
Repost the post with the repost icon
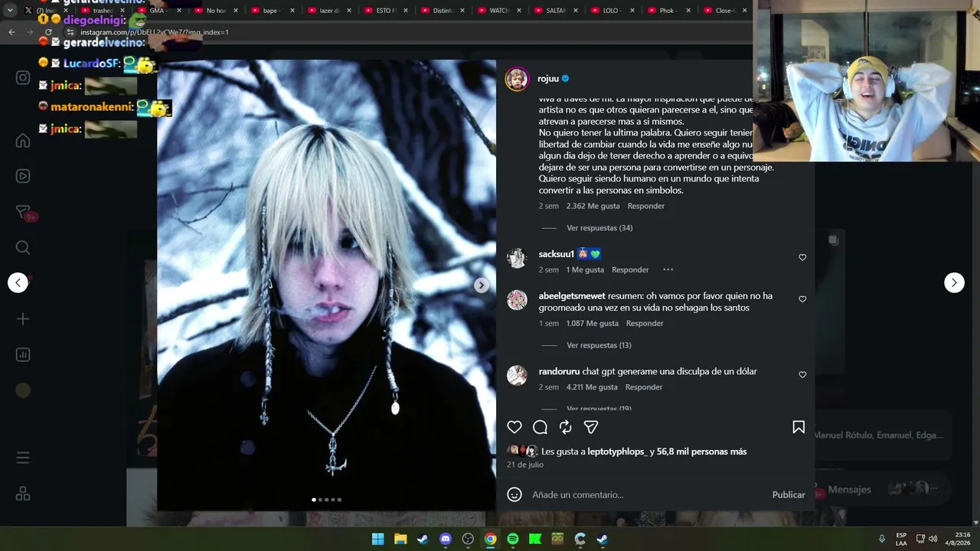(x=565, y=427)
